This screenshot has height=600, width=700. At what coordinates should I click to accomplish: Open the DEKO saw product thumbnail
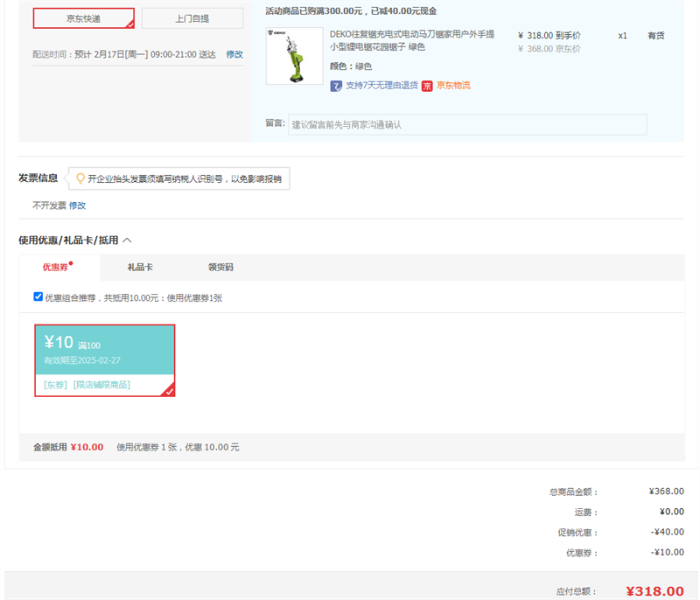[294, 56]
